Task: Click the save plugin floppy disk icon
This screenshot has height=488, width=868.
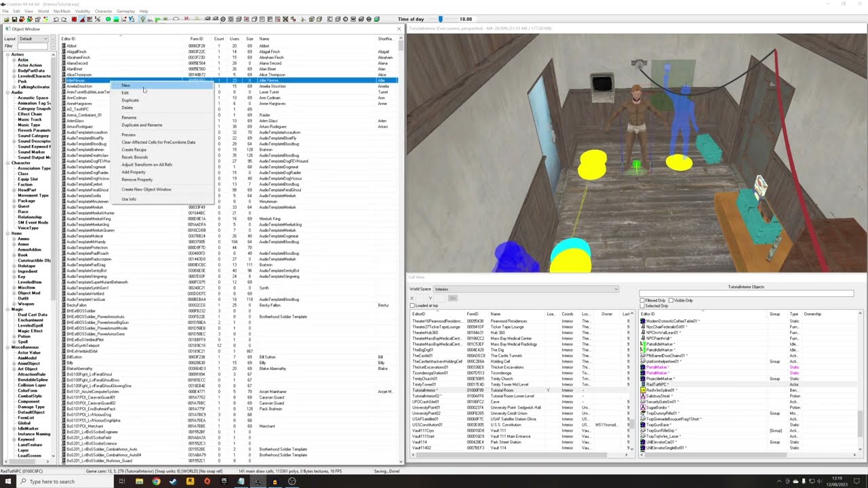Action: (x=14, y=19)
